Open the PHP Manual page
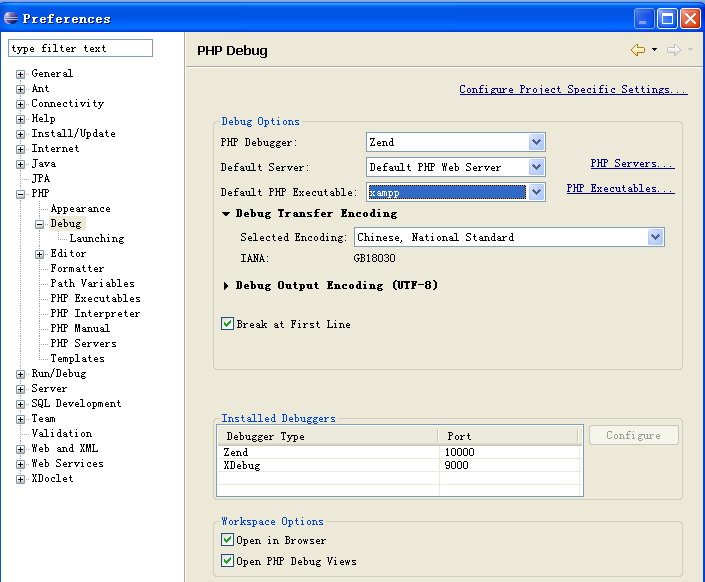This screenshot has height=582, width=705. [80, 328]
